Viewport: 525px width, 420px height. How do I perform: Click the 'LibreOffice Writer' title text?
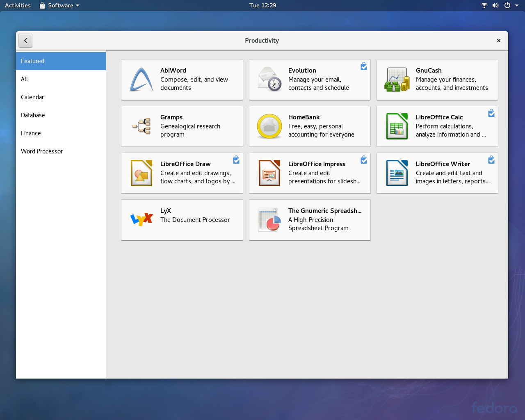pos(443,164)
